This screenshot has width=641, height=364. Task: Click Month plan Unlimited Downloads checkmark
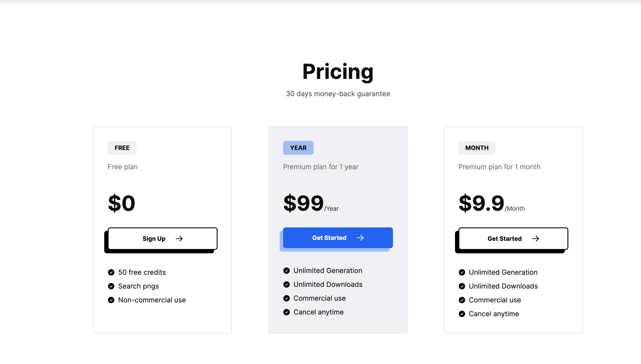462,286
